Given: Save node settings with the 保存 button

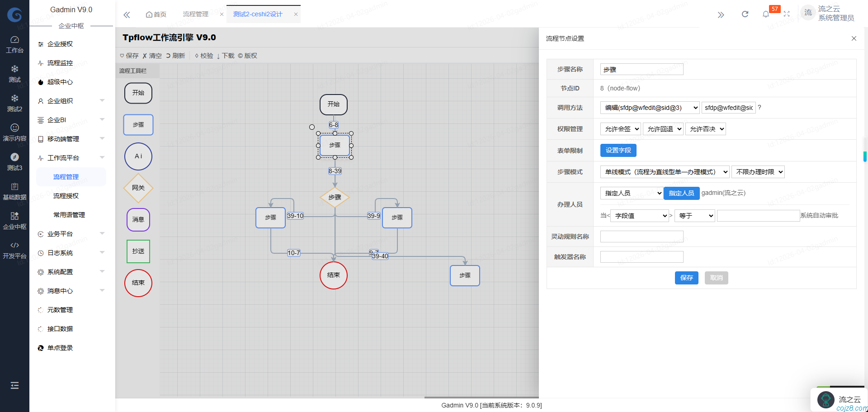Looking at the screenshot, I should (x=686, y=278).
